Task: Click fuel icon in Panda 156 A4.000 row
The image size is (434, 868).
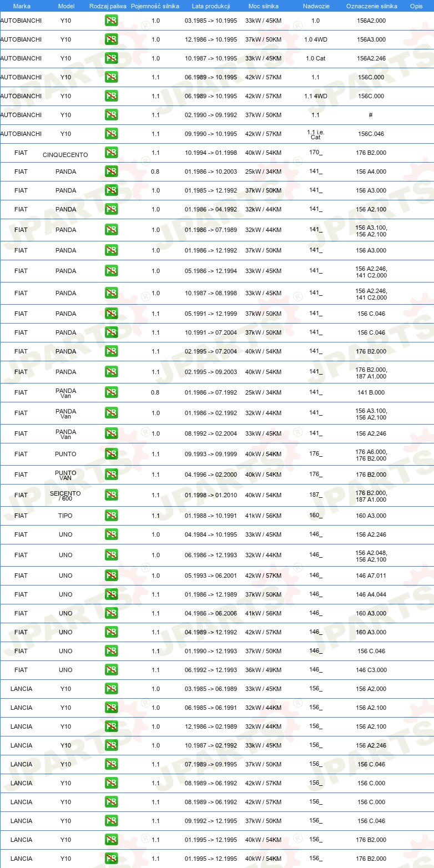Action: point(111,171)
